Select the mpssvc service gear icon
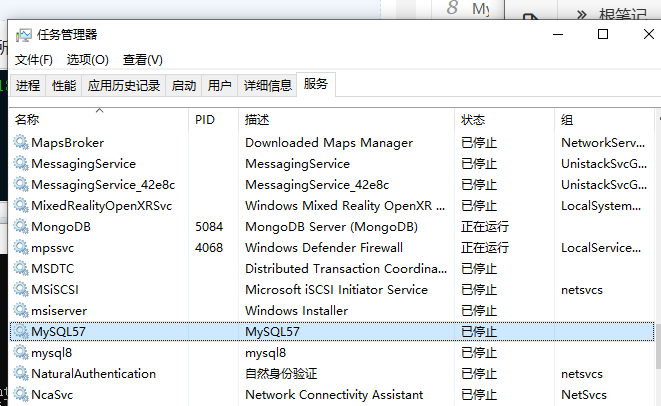Screen dimensions: 661x406 (21, 248)
